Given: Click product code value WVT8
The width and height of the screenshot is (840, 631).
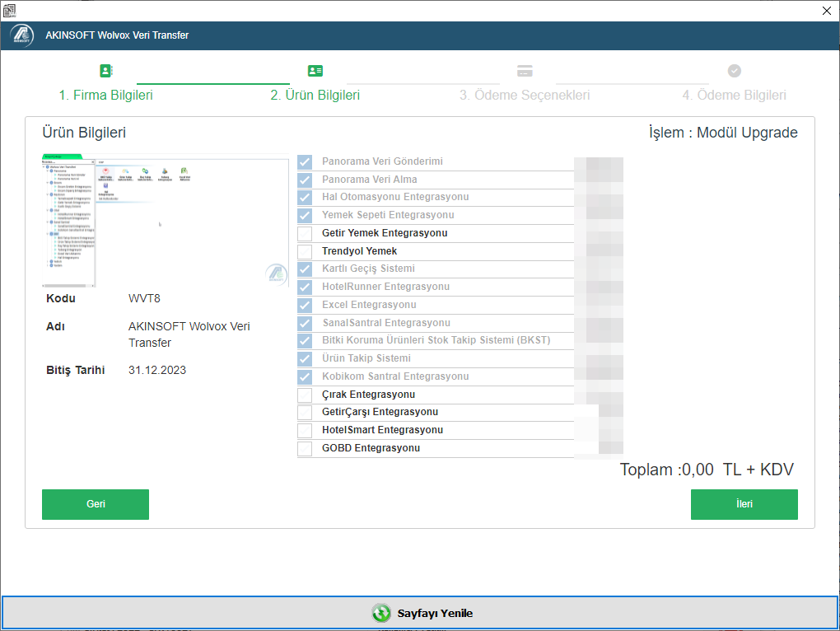Looking at the screenshot, I should [x=144, y=298].
